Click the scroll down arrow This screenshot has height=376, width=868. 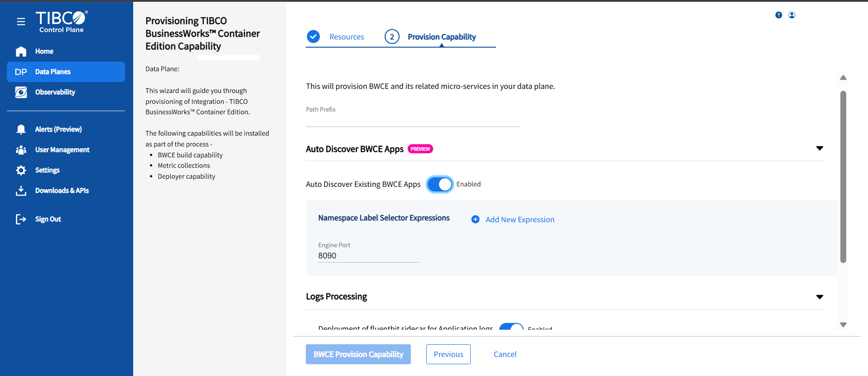point(843,325)
